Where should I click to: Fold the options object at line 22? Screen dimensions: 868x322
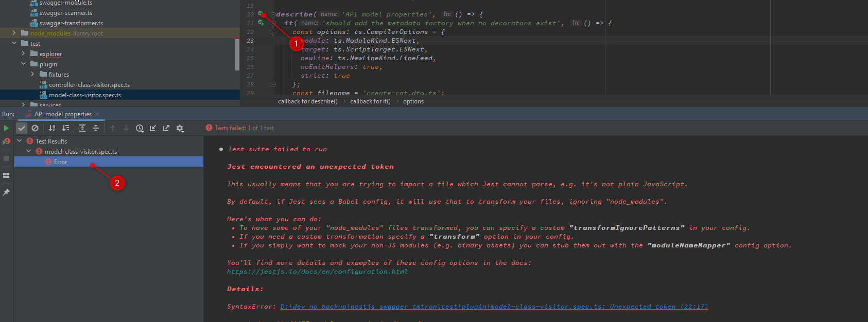[x=273, y=32]
